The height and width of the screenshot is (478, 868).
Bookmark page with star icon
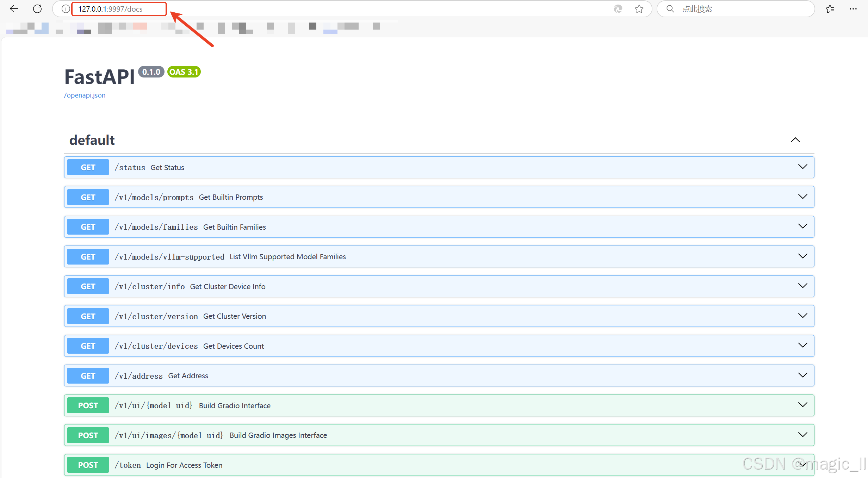click(639, 9)
